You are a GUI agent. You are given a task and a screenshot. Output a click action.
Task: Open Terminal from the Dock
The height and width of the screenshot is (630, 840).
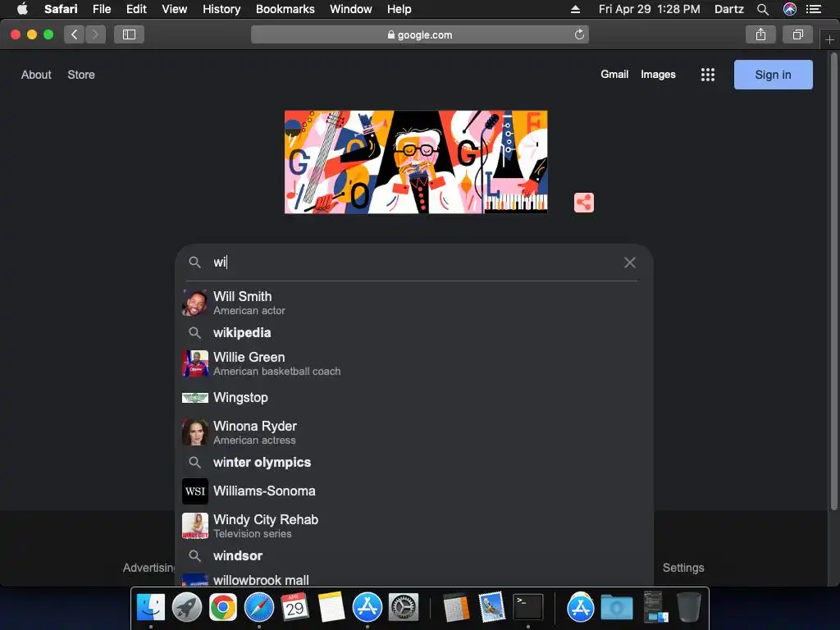pyautogui.click(x=528, y=607)
